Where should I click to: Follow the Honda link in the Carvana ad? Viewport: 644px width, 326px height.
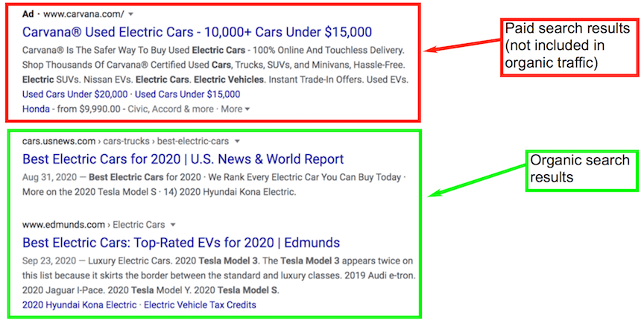coord(36,109)
